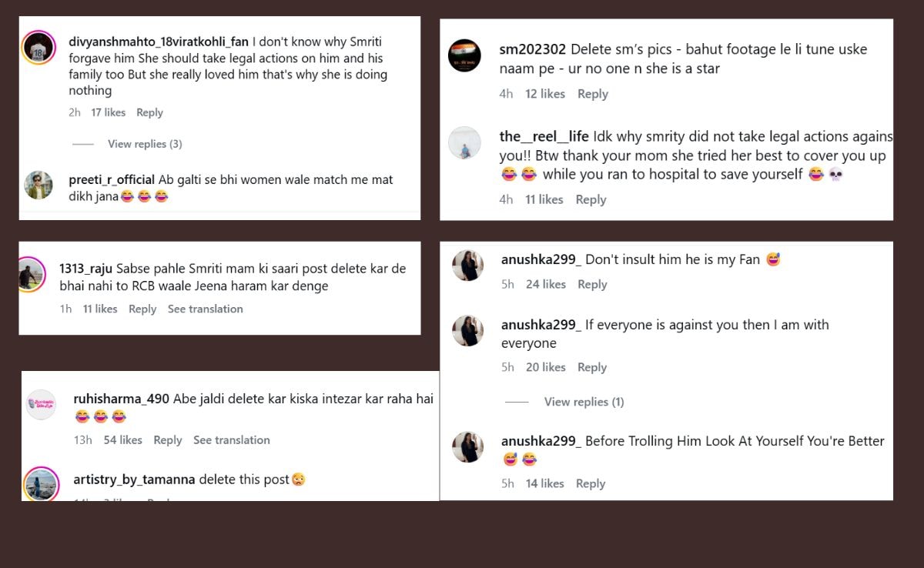See translation of ruhisharma_490's comment
The image size is (924, 568).
[231, 440]
